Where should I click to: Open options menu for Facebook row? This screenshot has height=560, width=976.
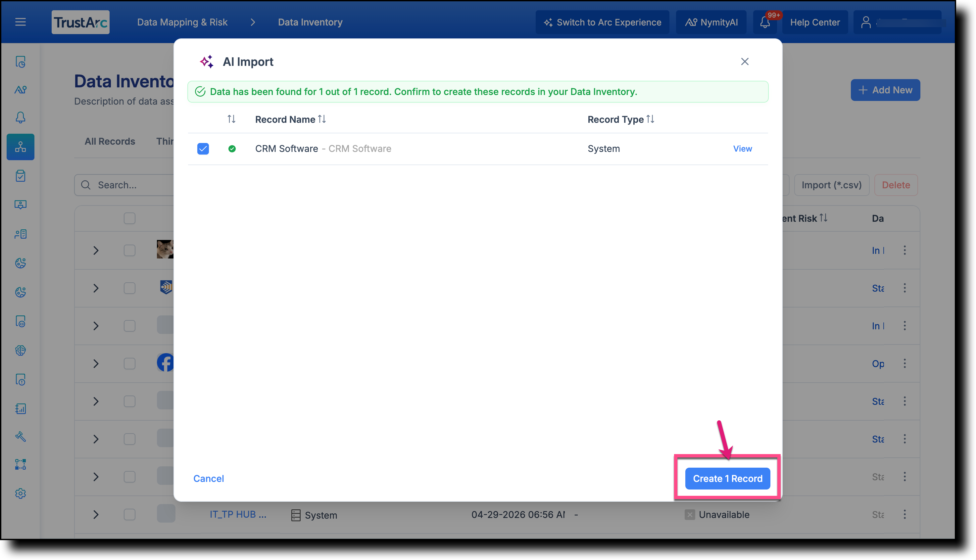pyautogui.click(x=904, y=363)
